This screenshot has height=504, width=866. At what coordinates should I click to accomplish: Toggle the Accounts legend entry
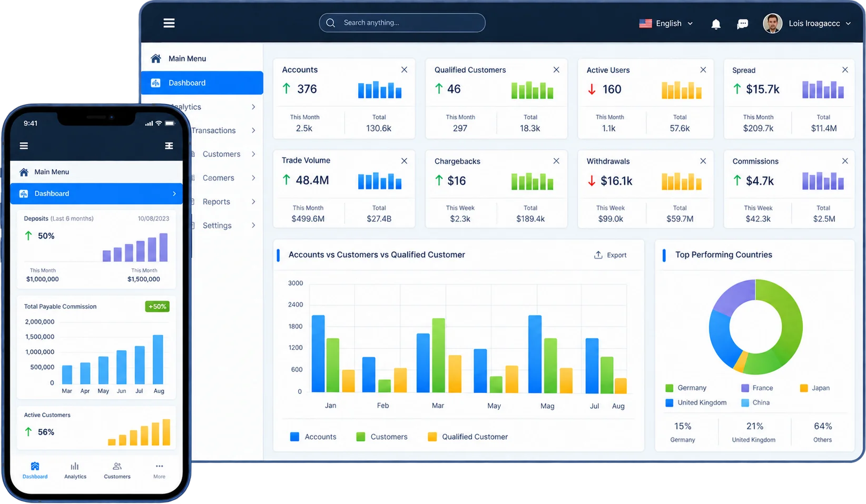coord(313,437)
